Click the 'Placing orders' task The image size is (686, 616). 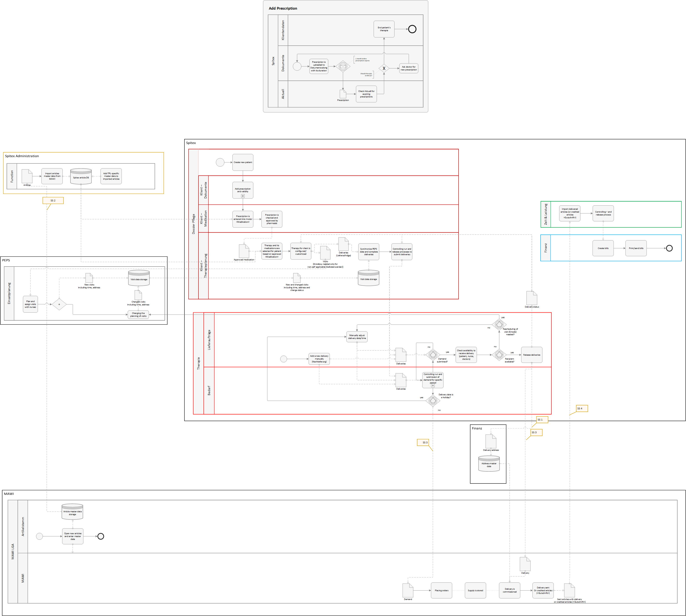coord(441,590)
